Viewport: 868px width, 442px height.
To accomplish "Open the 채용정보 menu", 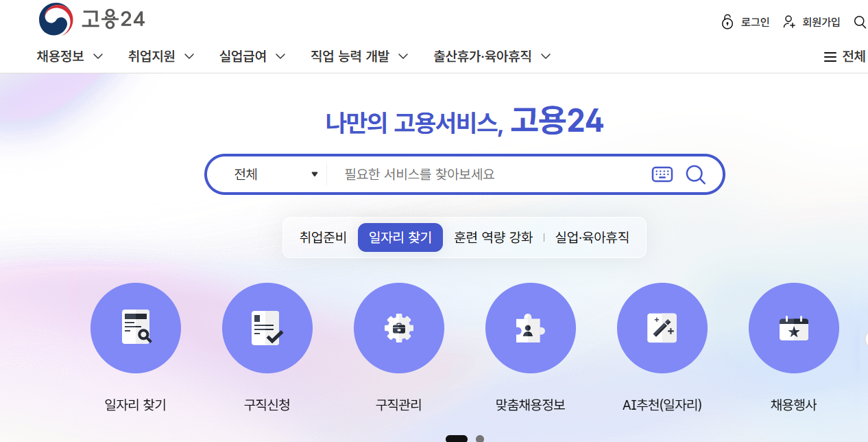I will [60, 56].
